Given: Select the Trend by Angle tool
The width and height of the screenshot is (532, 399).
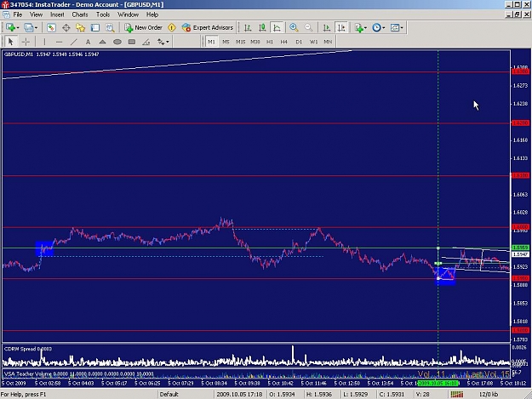Looking at the screenshot, I should tap(146, 42).
